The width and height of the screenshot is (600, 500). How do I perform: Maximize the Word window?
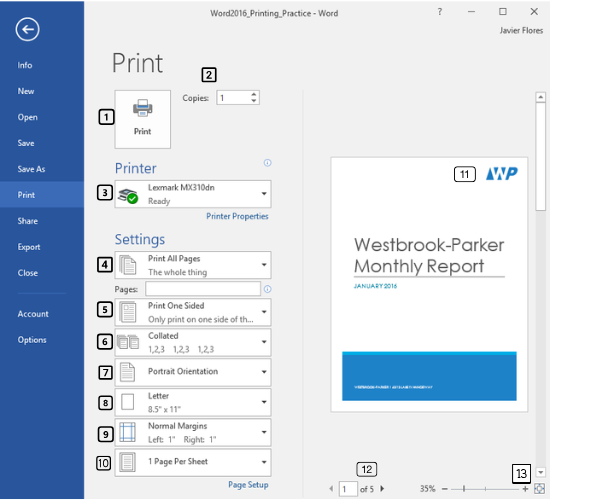503,12
